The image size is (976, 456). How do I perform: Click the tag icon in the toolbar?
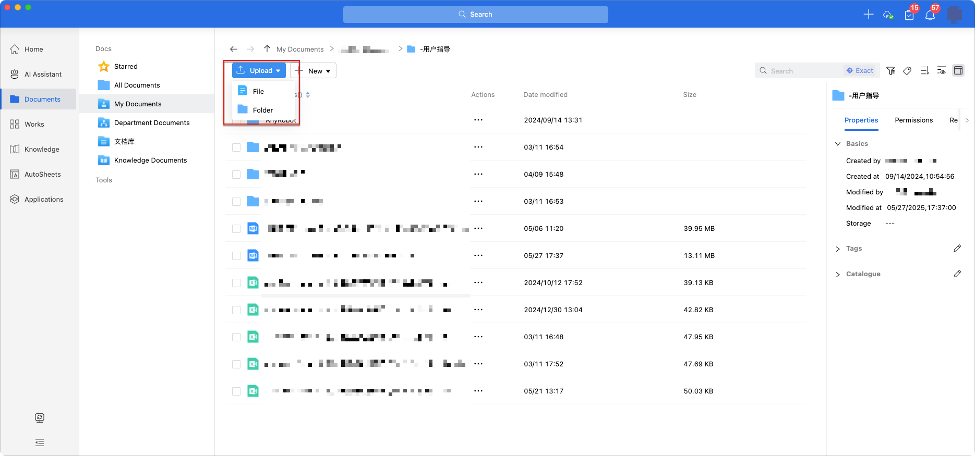[x=907, y=71]
